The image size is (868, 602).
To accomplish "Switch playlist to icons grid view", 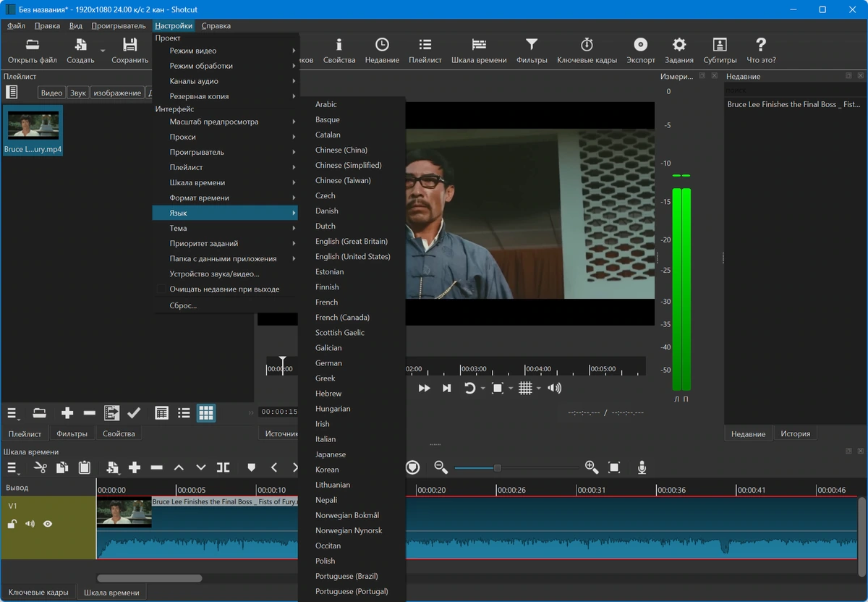I will [x=206, y=412].
